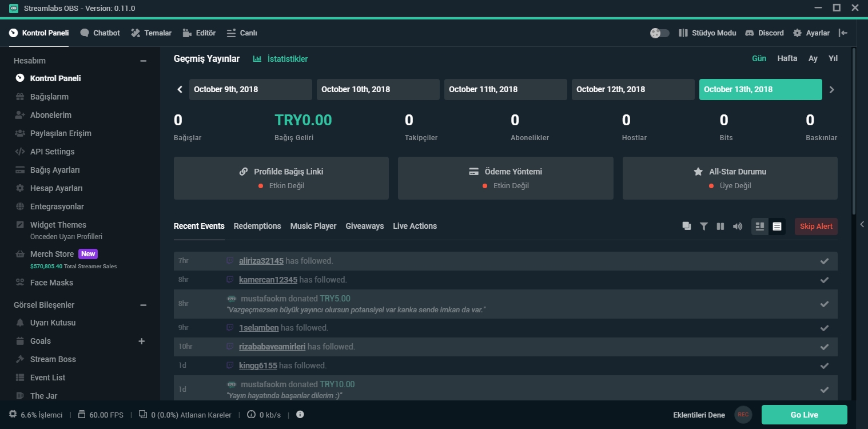868x429 pixels.
Task: Pop out the recent events window
Action: click(687, 227)
